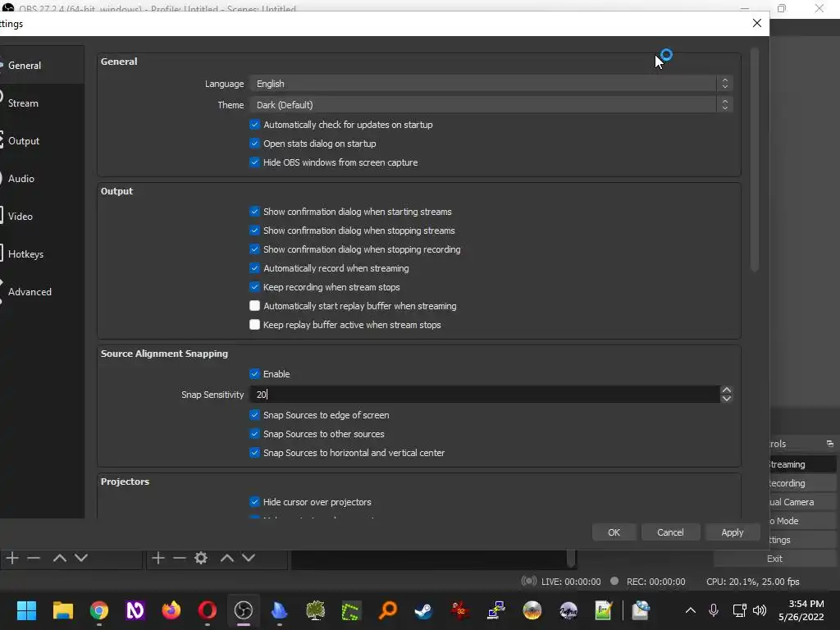This screenshot has height=630, width=840.
Task: Increase Snap Sensitivity with up arrow
Action: [727, 390]
